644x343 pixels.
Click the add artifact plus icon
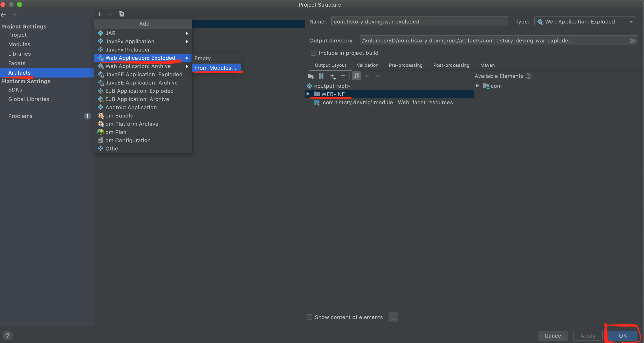100,14
